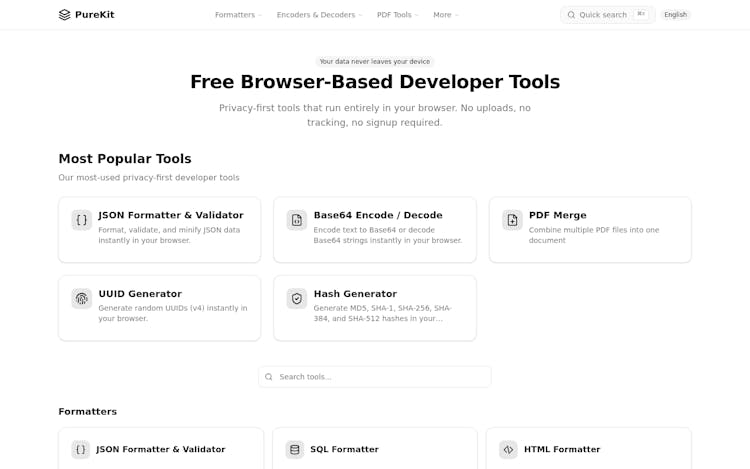The width and height of the screenshot is (750, 469).
Task: Click the UUID Generator fingerprint icon
Action: pos(82,298)
